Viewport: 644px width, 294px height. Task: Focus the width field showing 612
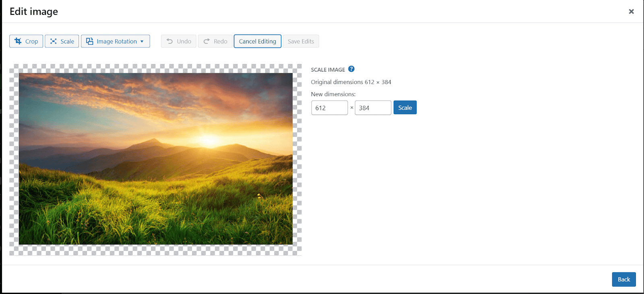point(330,108)
